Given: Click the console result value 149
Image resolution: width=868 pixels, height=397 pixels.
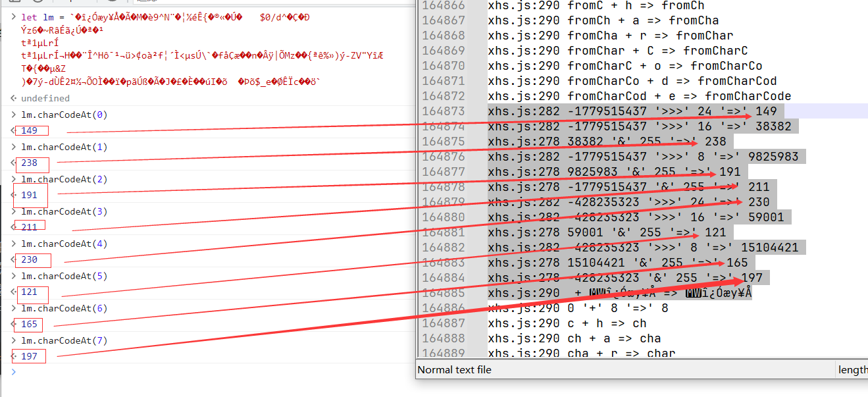Looking at the screenshot, I should [29, 130].
